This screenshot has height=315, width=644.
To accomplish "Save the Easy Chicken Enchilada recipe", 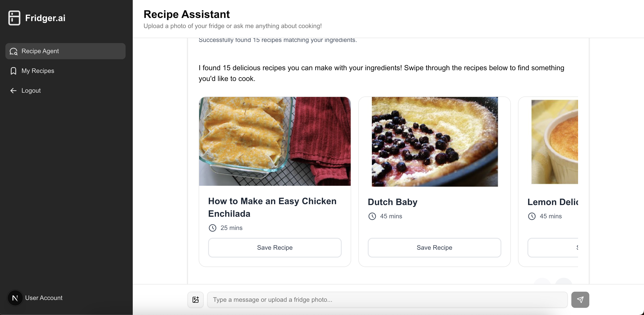I will tap(275, 247).
